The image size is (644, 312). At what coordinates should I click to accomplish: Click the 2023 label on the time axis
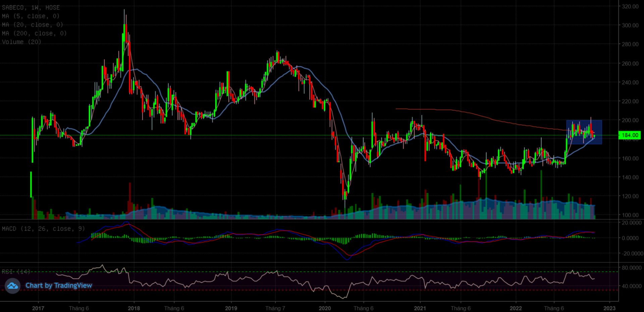[x=609, y=308]
